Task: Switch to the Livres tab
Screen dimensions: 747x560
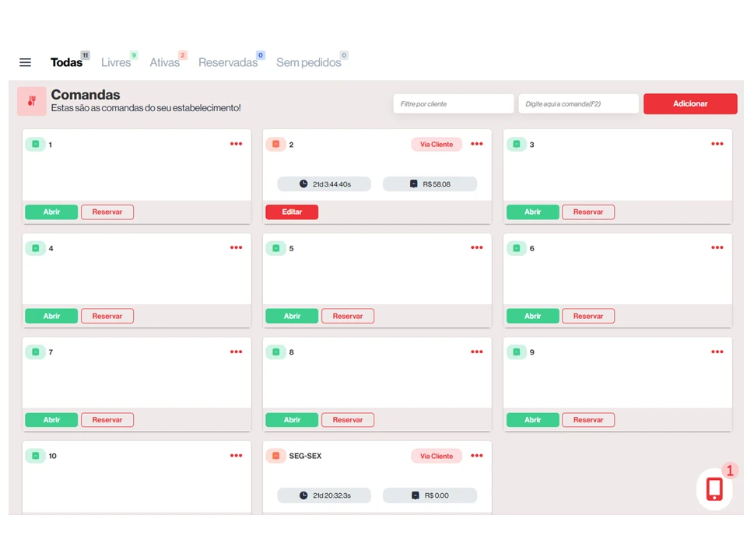Action: [116, 62]
